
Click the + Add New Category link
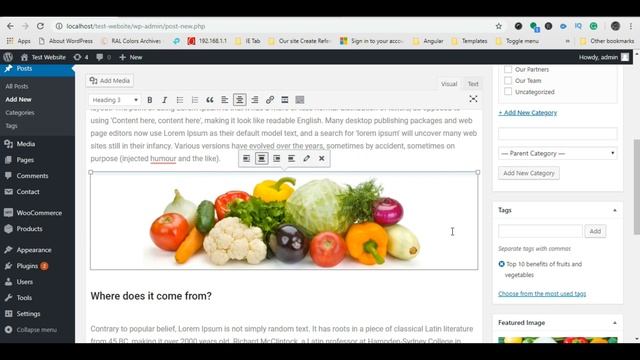[527, 113]
